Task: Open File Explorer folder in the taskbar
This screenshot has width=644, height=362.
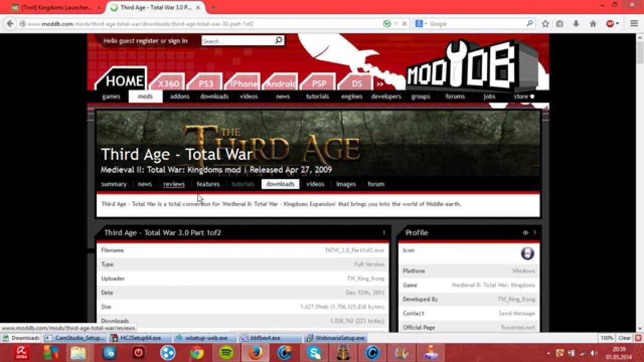Action: (x=78, y=353)
